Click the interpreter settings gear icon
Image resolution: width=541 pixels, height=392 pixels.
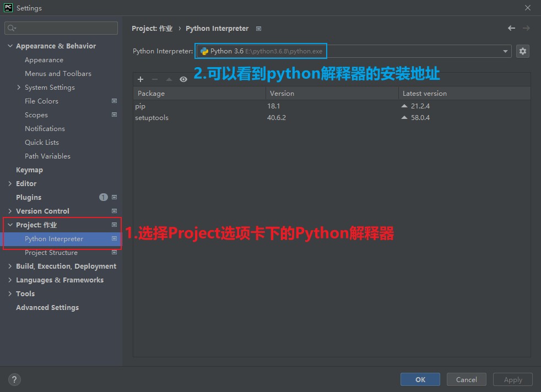pos(522,51)
